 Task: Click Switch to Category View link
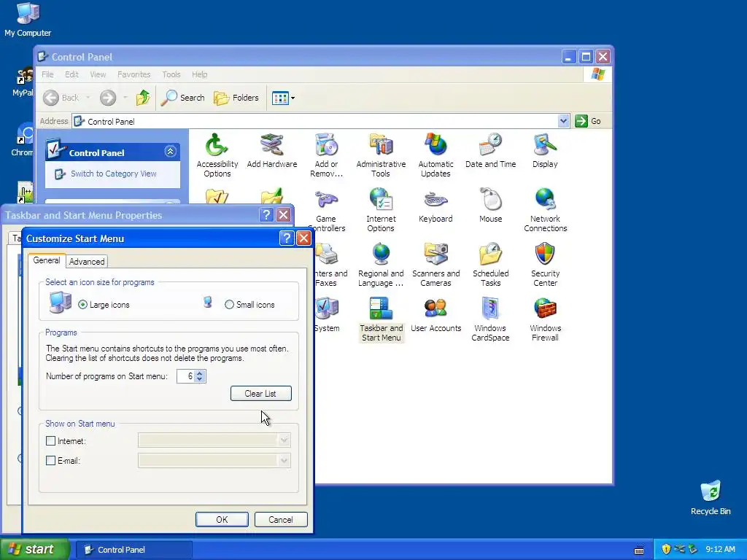[x=113, y=174]
